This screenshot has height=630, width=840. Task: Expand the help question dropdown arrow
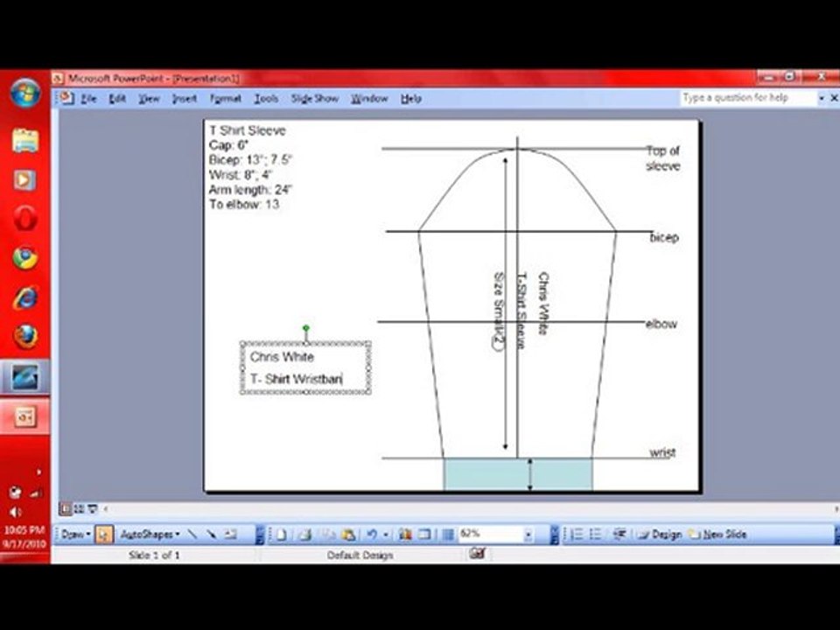(822, 99)
